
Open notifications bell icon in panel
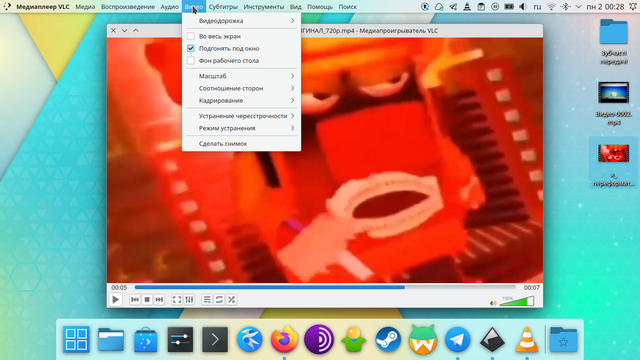(x=633, y=7)
